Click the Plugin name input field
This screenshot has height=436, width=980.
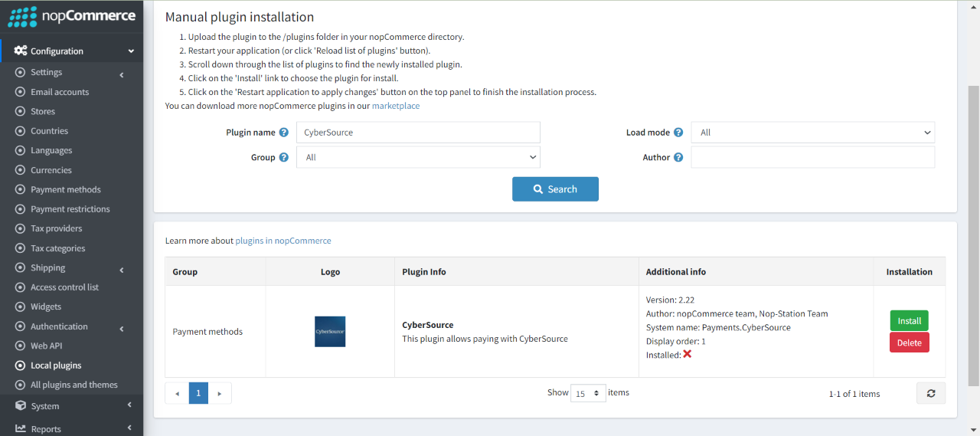(418, 133)
